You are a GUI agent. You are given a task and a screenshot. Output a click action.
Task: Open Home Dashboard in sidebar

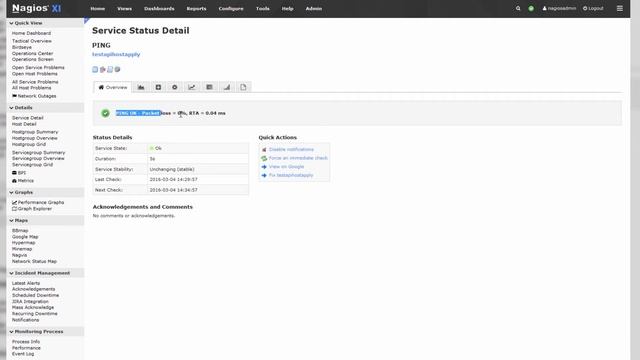tap(31, 33)
